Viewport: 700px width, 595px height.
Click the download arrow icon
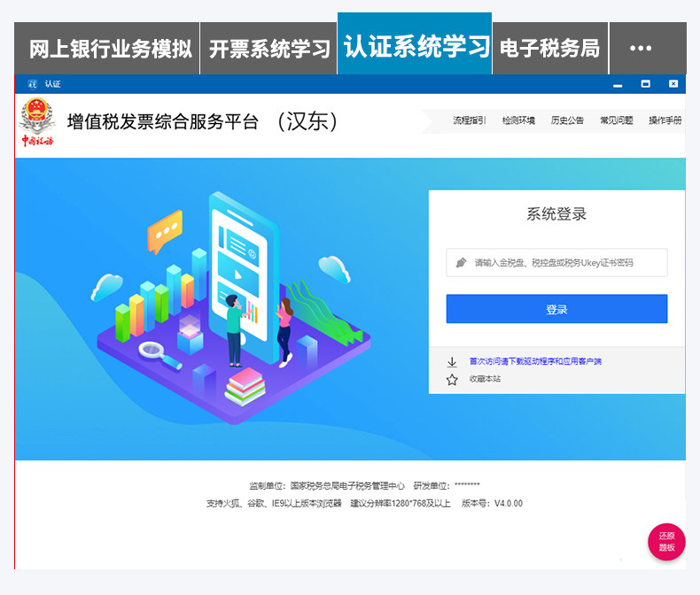[452, 362]
